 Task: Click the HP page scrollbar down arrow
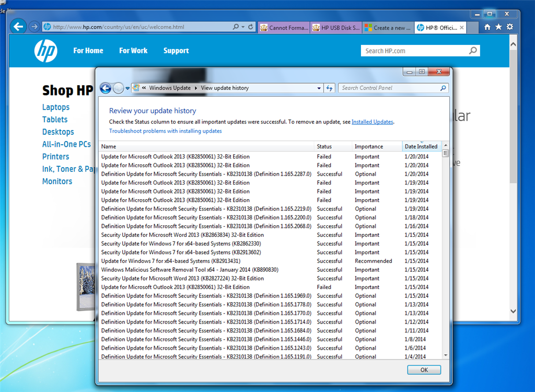[x=513, y=311]
